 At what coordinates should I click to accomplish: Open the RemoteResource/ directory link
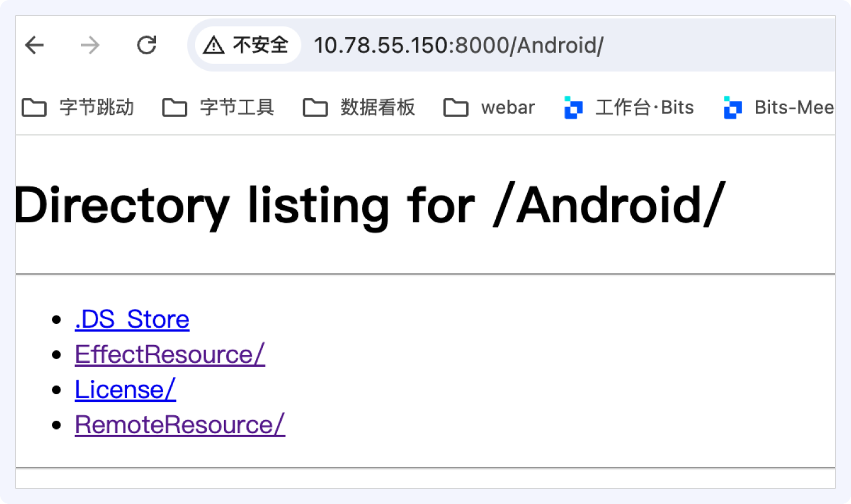pos(180,425)
